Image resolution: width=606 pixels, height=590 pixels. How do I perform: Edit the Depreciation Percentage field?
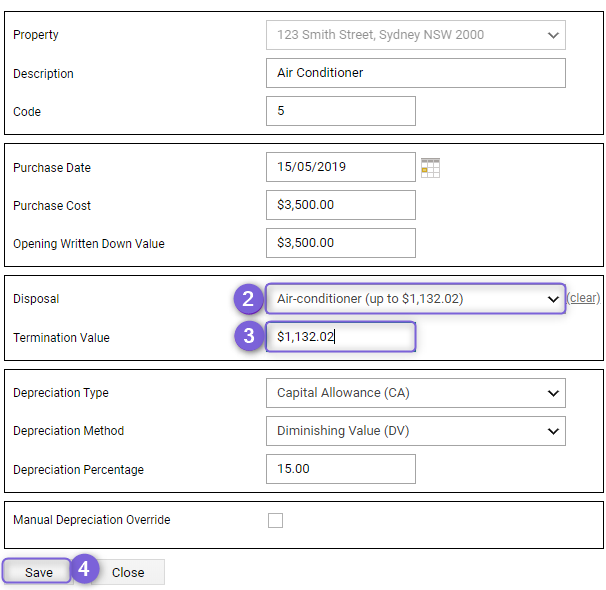(340, 469)
